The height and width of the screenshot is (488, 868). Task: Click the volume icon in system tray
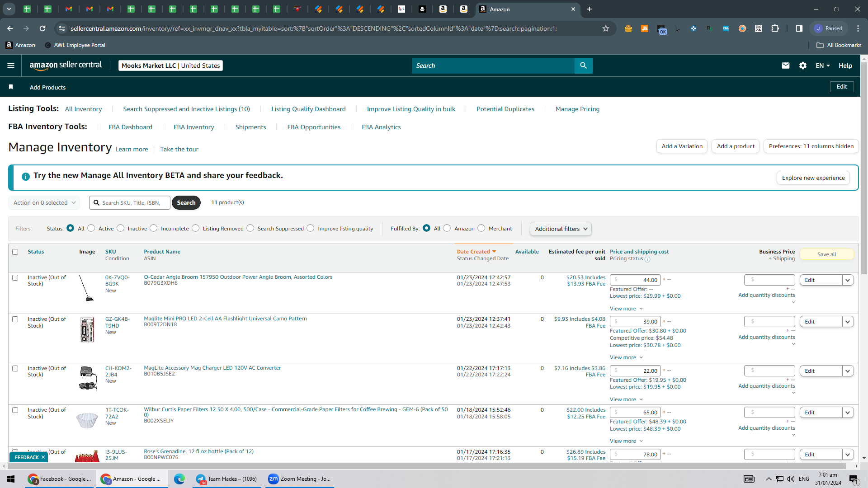tap(790, 479)
